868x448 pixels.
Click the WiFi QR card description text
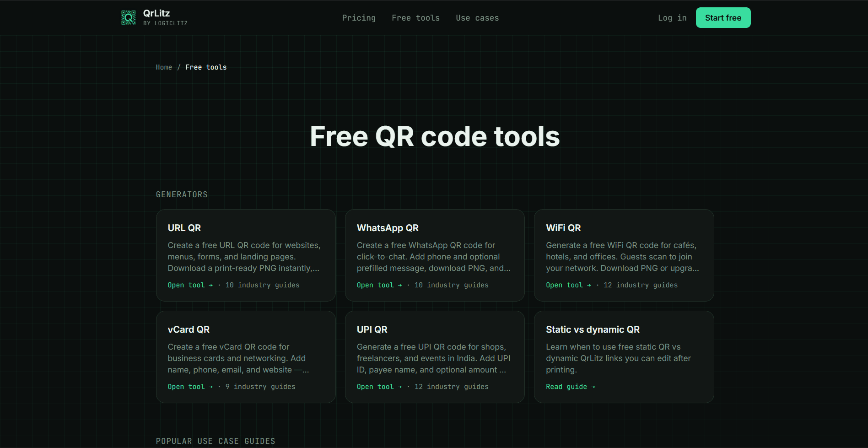[622, 257]
